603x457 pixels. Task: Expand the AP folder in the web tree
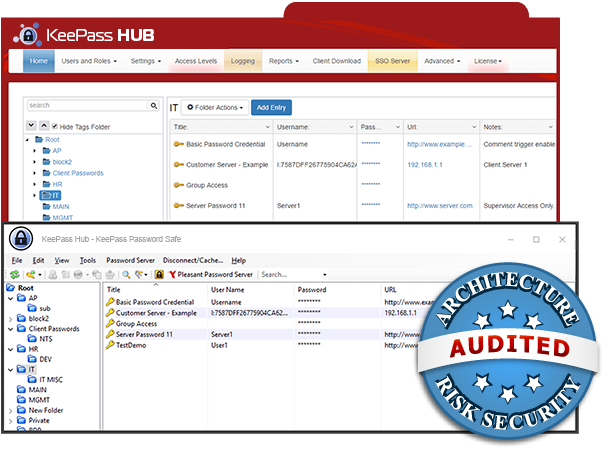coord(35,151)
